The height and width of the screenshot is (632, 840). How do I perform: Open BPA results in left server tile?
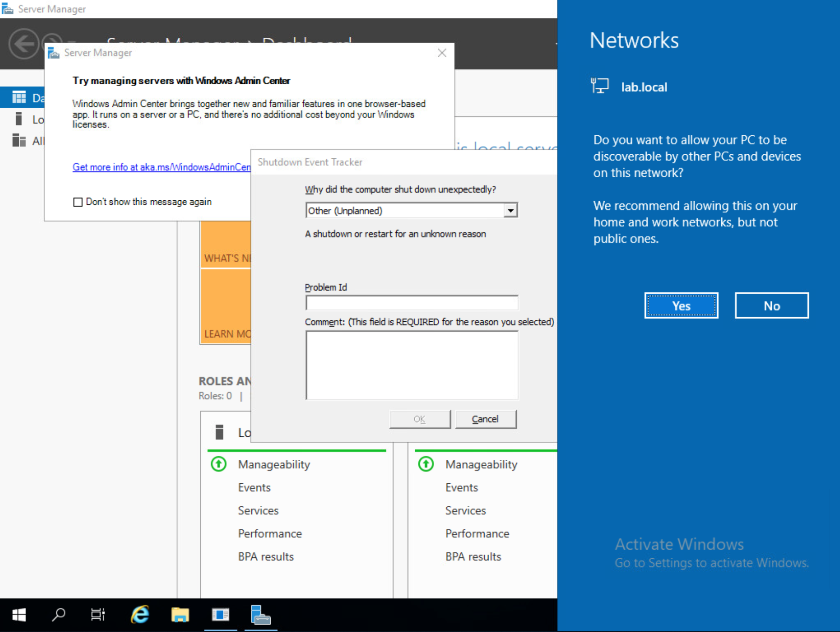266,557
